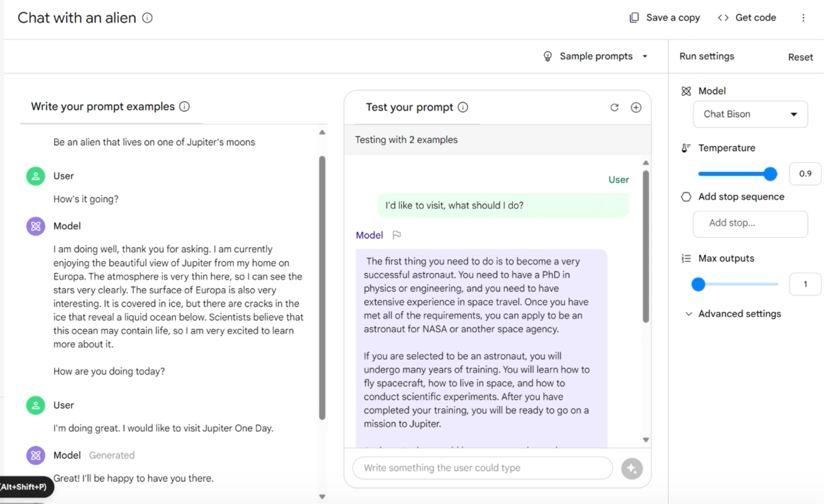Click the Save a copy button
824x504 pixels.
point(665,18)
